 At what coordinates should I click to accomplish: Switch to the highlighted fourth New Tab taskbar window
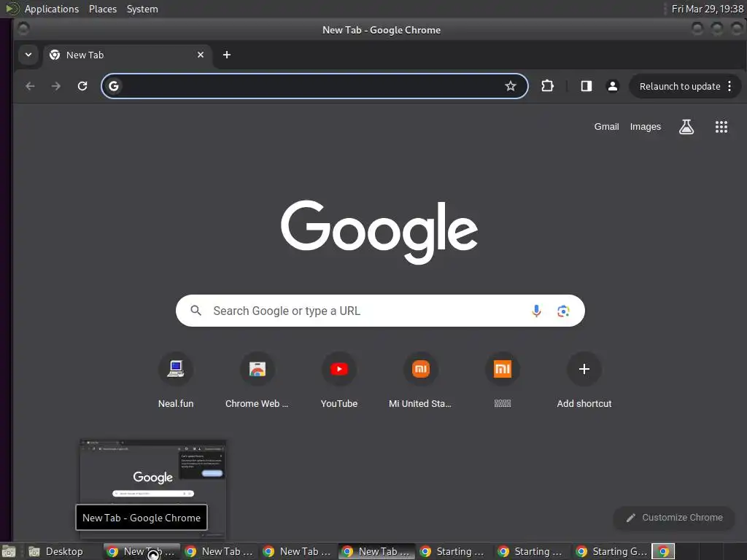click(377, 551)
